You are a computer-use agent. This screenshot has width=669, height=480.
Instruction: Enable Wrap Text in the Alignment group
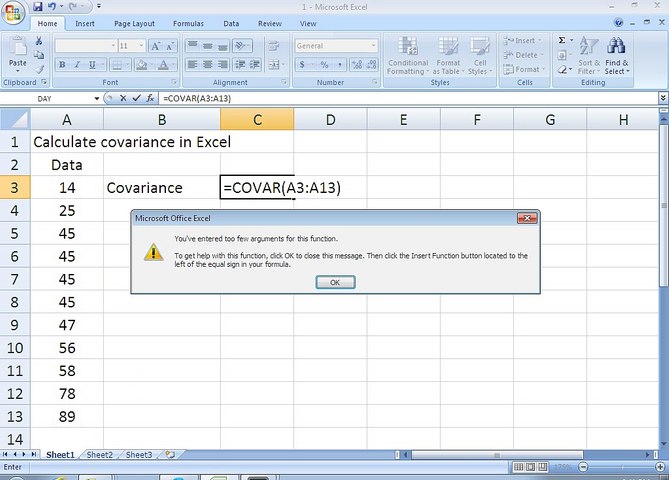pos(274,46)
